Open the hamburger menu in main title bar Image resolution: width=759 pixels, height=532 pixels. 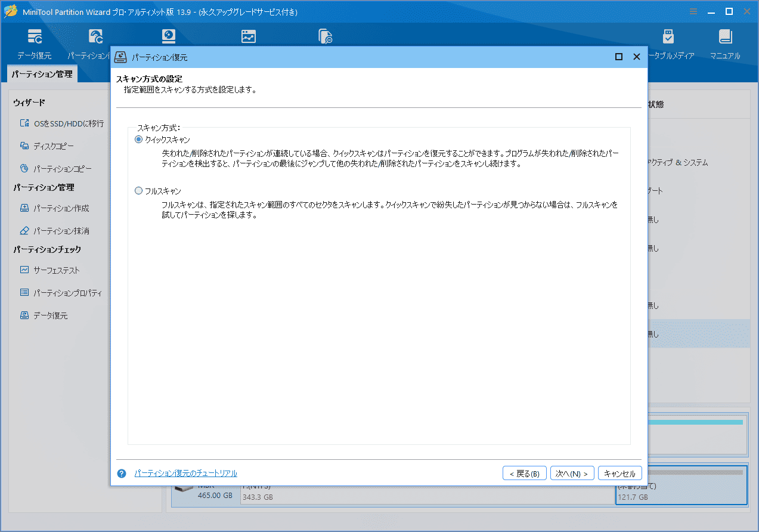click(693, 11)
